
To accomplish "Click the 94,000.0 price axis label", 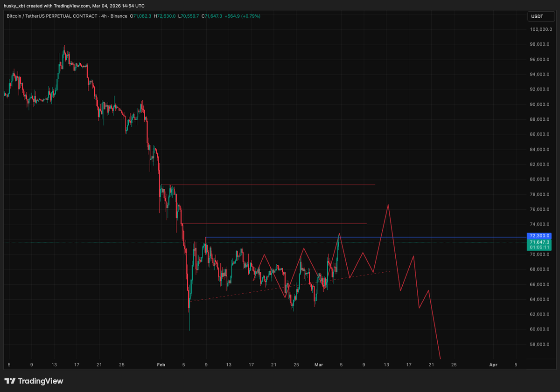I will [540, 75].
